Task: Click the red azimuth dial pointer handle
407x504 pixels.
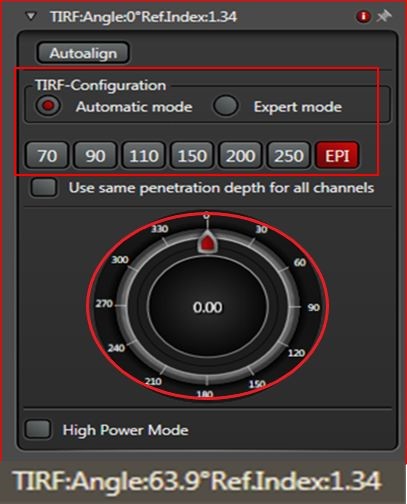Action: 207,243
